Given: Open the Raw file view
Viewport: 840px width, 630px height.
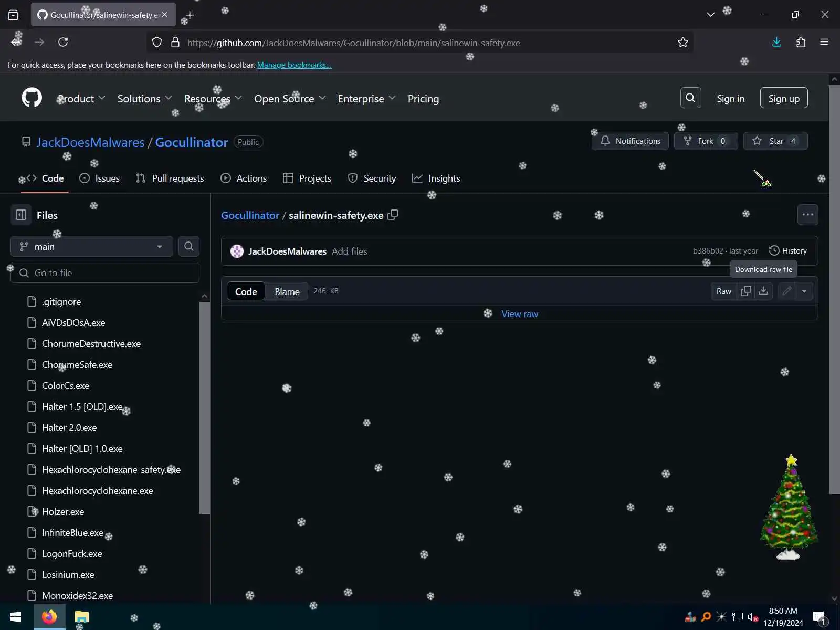Looking at the screenshot, I should pyautogui.click(x=723, y=291).
